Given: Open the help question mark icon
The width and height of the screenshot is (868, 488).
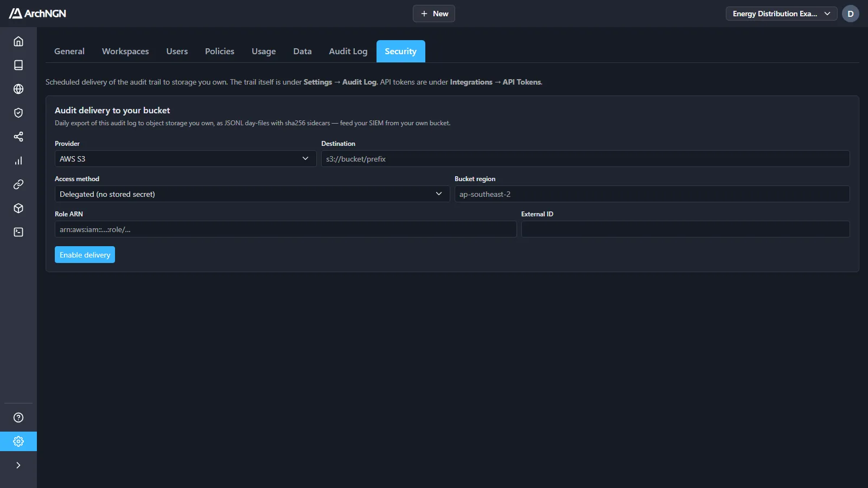Looking at the screenshot, I should (x=18, y=418).
